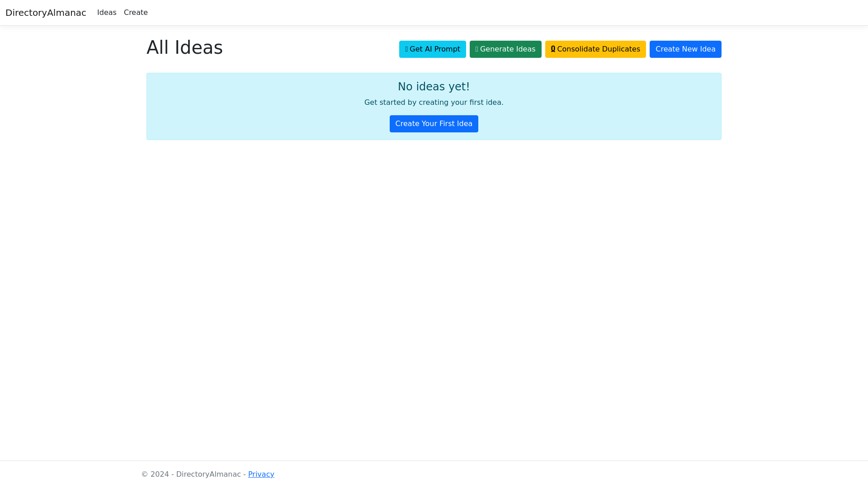Image resolution: width=868 pixels, height=488 pixels.
Task: Click the Generate Ideas button
Action: click(x=505, y=49)
